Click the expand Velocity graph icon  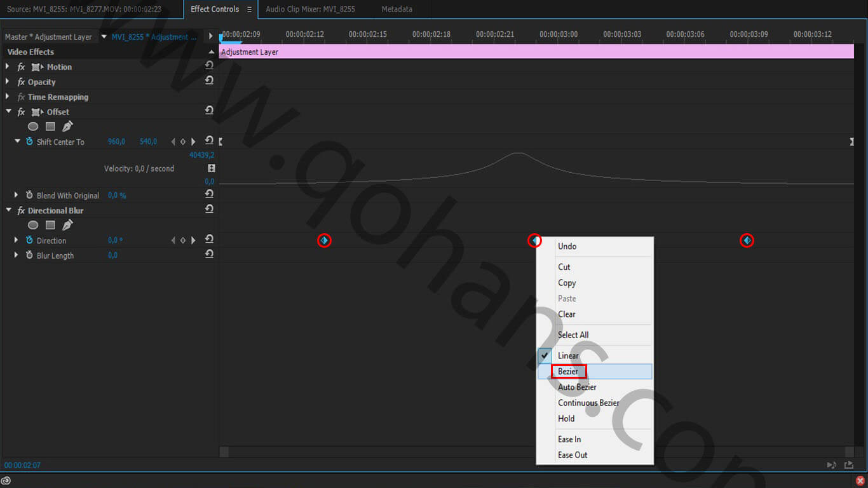(x=211, y=168)
